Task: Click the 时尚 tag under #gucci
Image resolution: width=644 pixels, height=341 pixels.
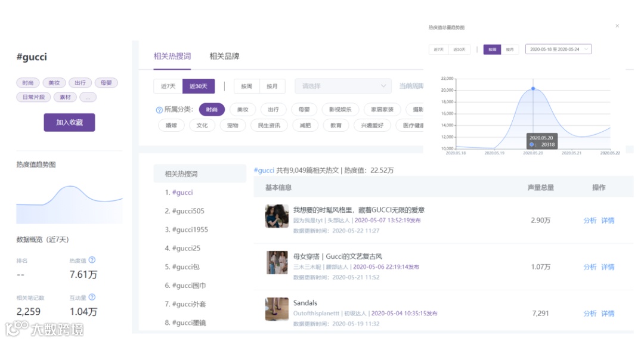Action: tap(28, 83)
